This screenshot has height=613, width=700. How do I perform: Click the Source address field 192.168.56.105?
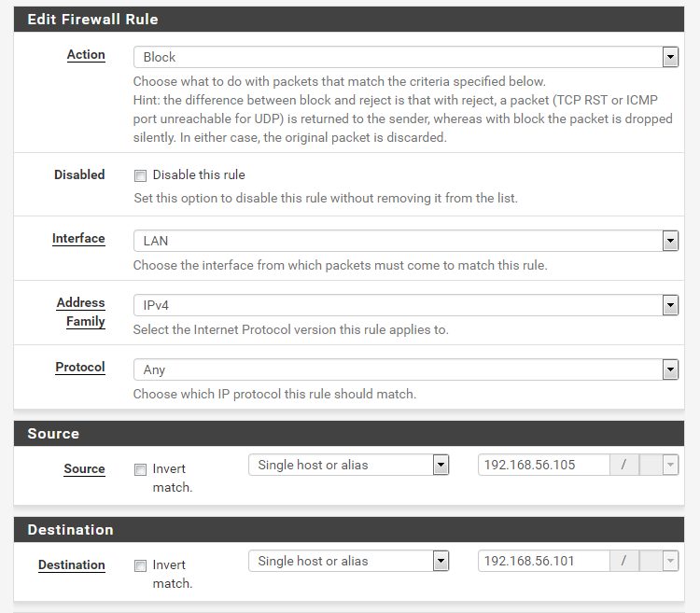[544, 465]
